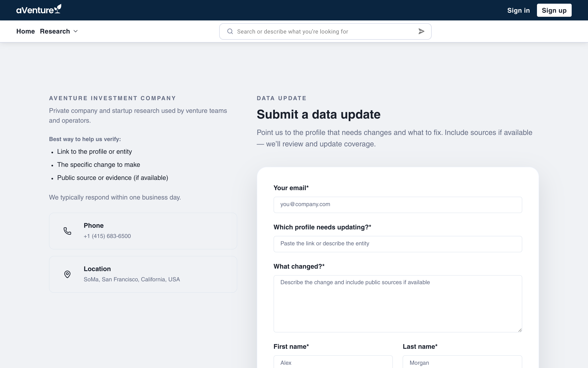This screenshot has height=368, width=588.
Task: Click the 'Point us to the profile' paragraph
Action: [394, 138]
